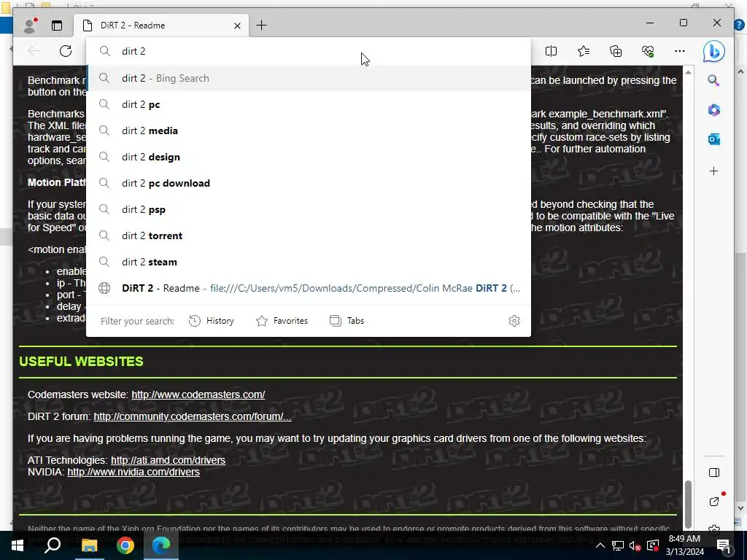
Task: Click the muted volume tray icon
Action: coord(635,545)
